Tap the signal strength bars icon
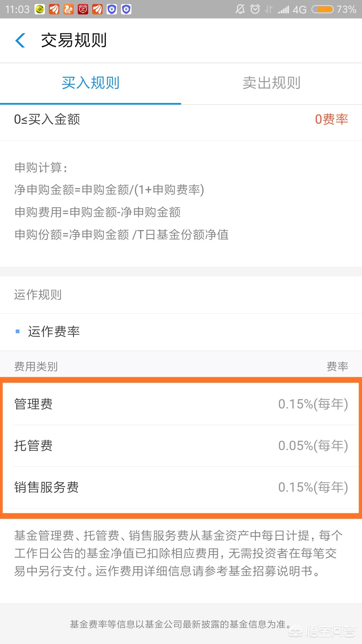Viewport: 362px width, 644px height. tap(283, 9)
